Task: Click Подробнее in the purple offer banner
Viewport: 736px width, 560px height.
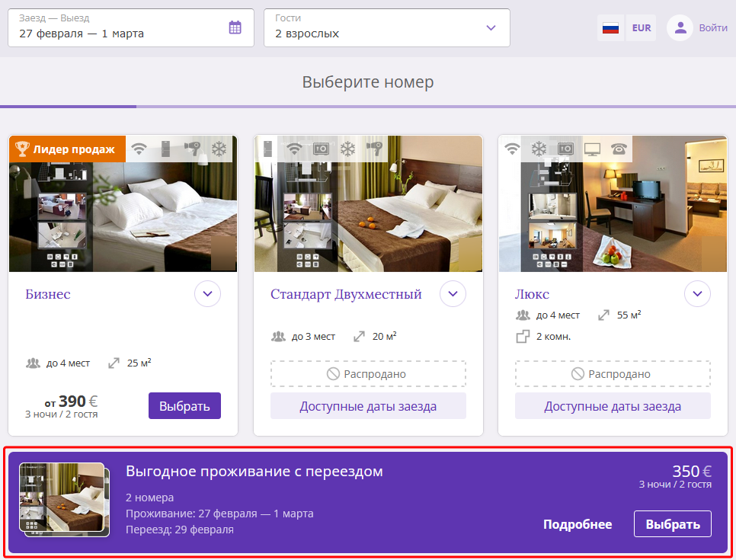Action: click(578, 524)
